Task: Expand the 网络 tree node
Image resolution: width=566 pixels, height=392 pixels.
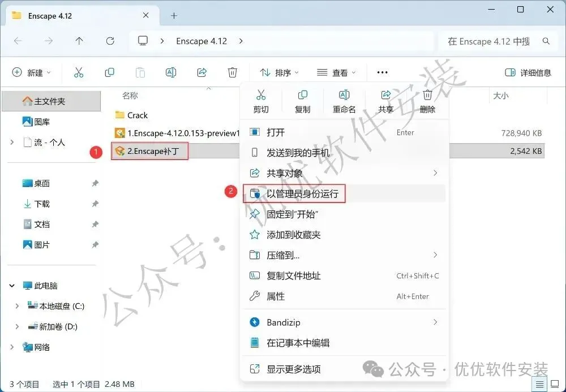Action: click(x=12, y=347)
